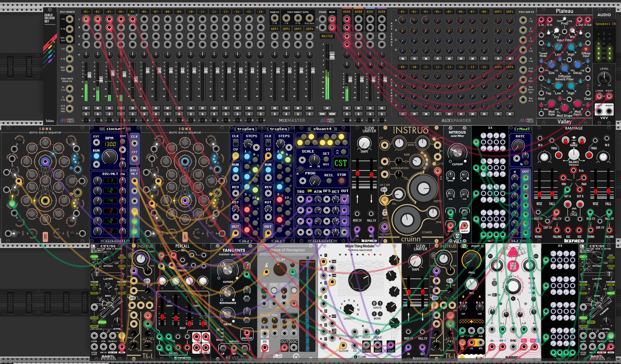
Task: Click the MixMaster MAIN left output jack
Action: coord(332,19)
